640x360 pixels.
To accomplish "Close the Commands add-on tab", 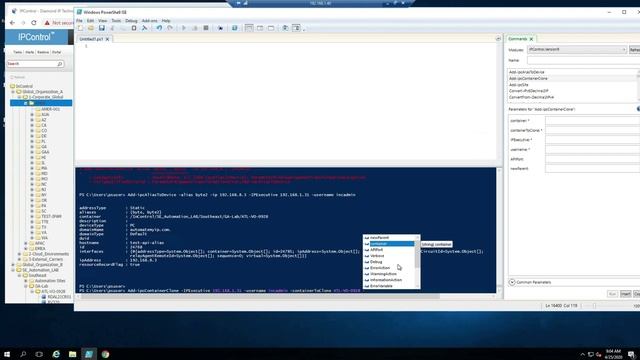I will click(x=531, y=39).
